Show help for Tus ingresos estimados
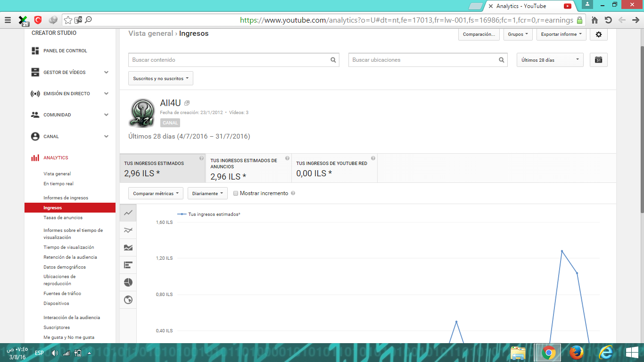644x362 pixels. pos(201,158)
